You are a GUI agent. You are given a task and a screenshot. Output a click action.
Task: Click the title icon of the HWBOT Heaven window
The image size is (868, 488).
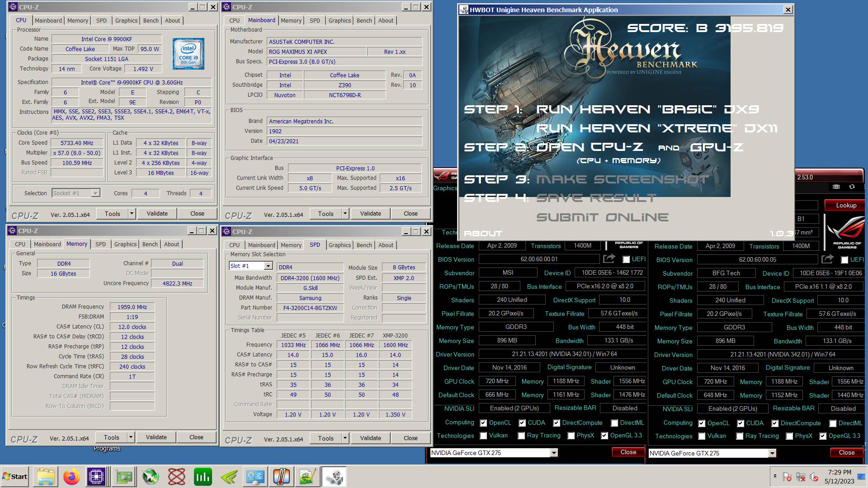(x=464, y=10)
